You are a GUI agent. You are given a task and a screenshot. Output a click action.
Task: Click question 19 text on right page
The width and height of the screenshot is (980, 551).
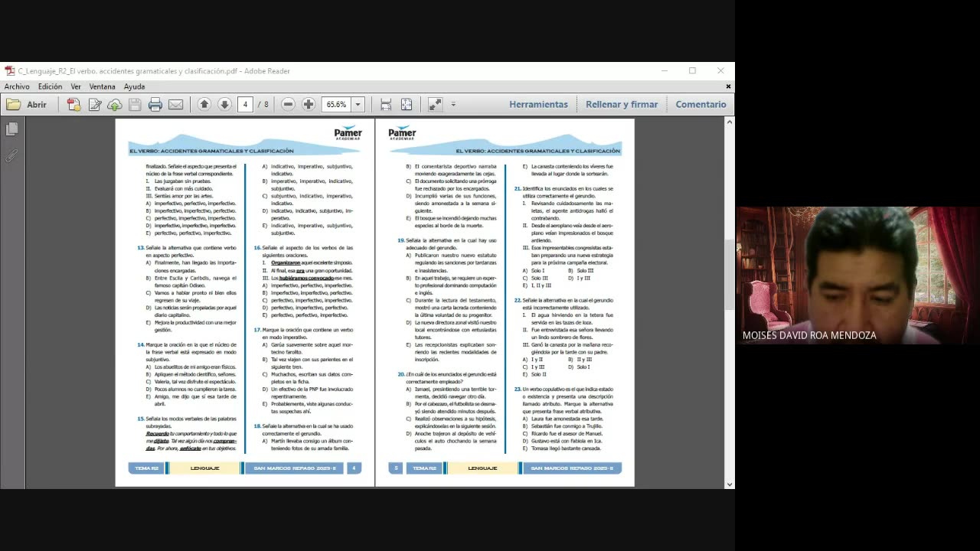coord(446,244)
